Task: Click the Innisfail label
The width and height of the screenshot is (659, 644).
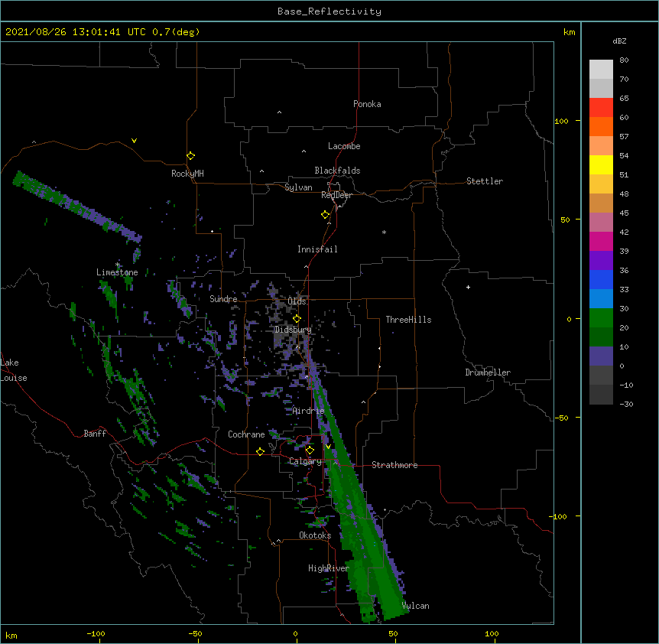Action: [x=317, y=249]
